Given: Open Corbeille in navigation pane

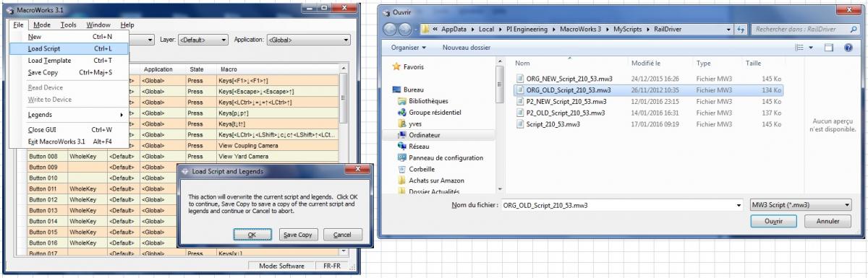Looking at the screenshot, I should coord(416,169).
